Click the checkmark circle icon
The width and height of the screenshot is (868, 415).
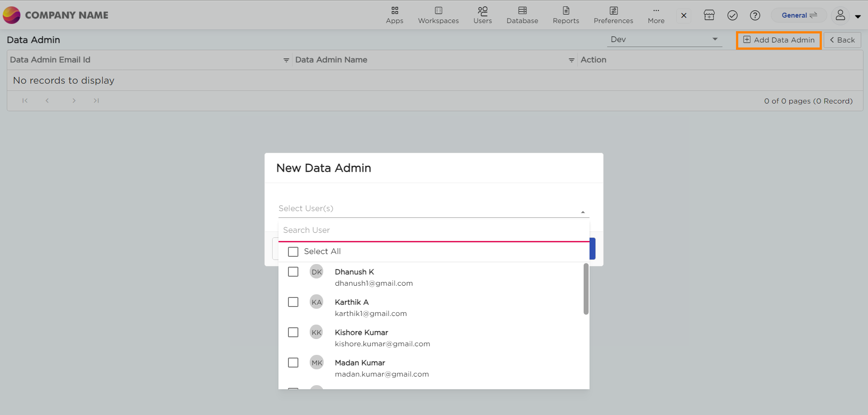732,15
